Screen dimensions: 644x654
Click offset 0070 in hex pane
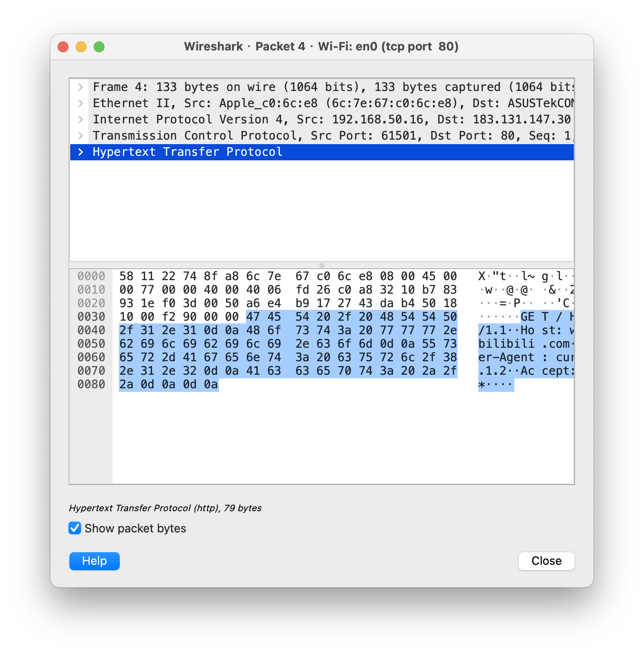(91, 371)
